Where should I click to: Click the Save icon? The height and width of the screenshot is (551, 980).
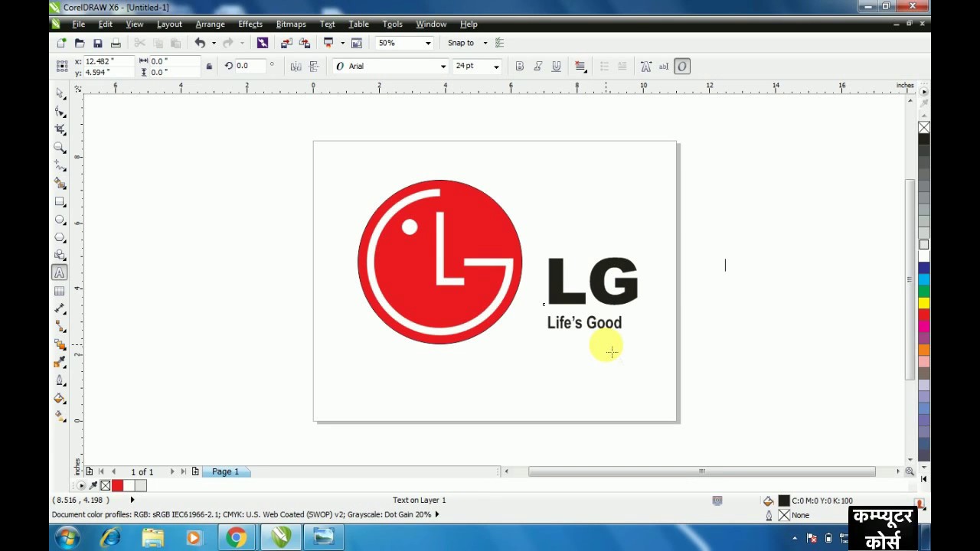(x=97, y=43)
